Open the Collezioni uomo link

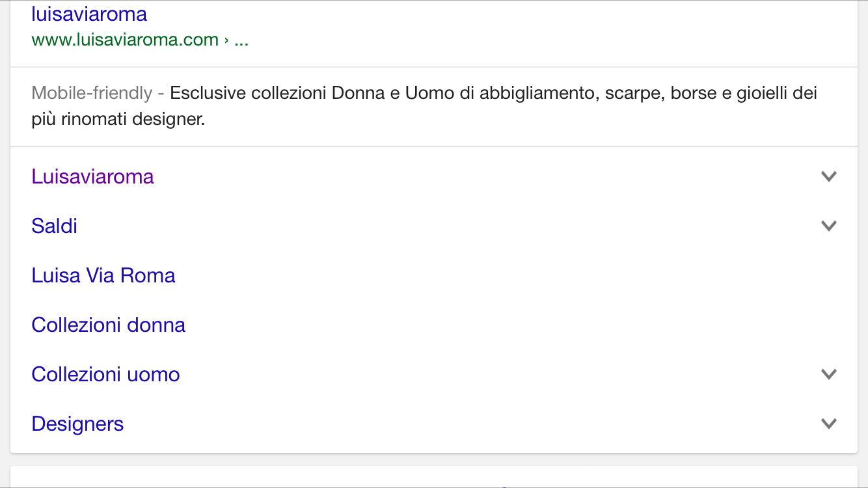(x=105, y=374)
